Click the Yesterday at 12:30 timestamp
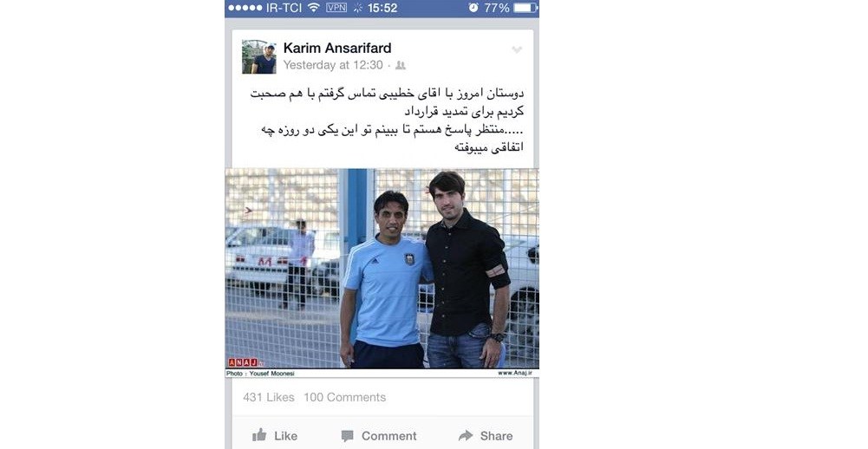The image size is (868, 449). click(333, 65)
